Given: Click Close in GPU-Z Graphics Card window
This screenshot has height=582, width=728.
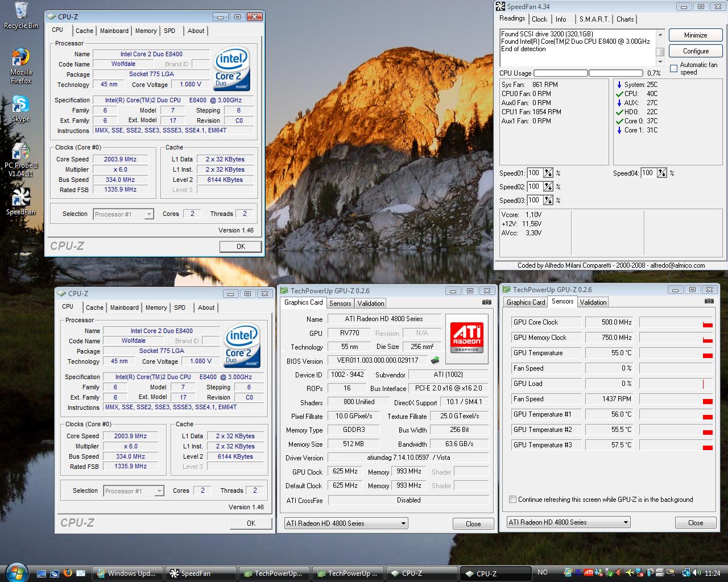Looking at the screenshot, I should (473, 524).
